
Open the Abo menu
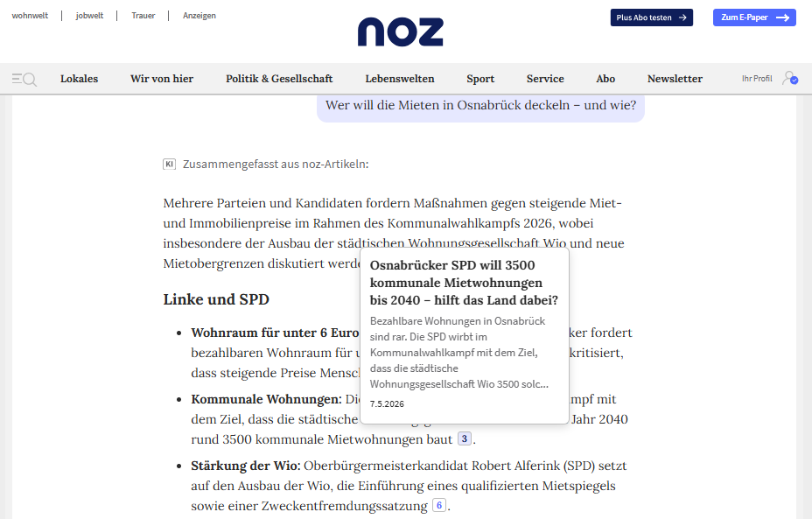pyautogui.click(x=605, y=79)
